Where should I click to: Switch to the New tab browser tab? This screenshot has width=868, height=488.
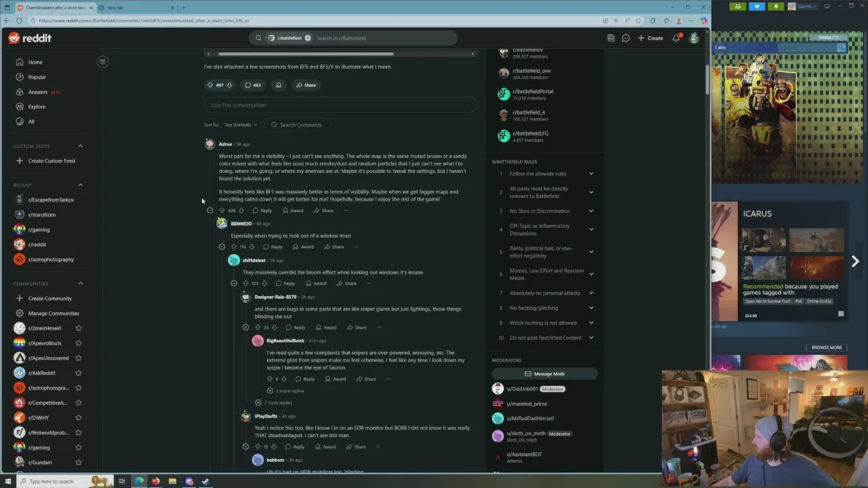(x=136, y=7)
